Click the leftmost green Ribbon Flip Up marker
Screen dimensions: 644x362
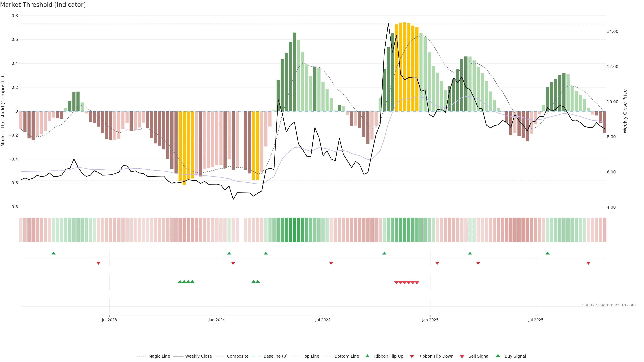tap(53, 253)
